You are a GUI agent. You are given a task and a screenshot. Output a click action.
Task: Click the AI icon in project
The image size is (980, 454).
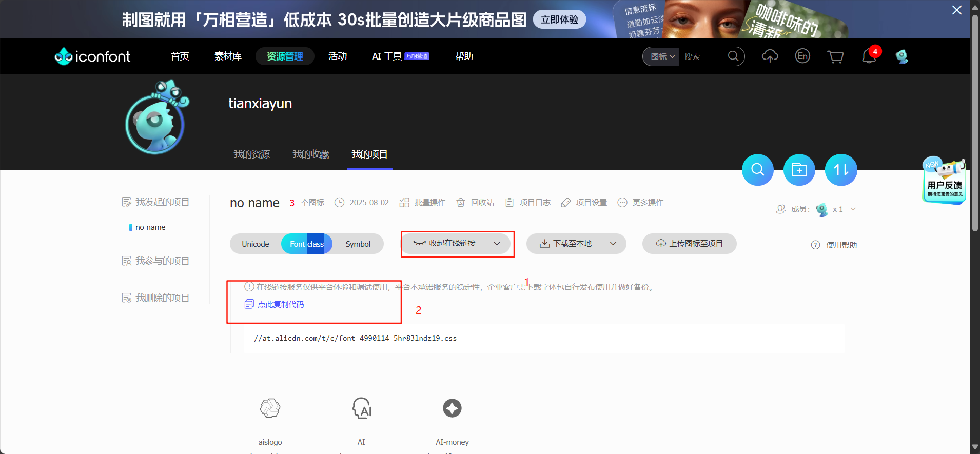pyautogui.click(x=361, y=408)
